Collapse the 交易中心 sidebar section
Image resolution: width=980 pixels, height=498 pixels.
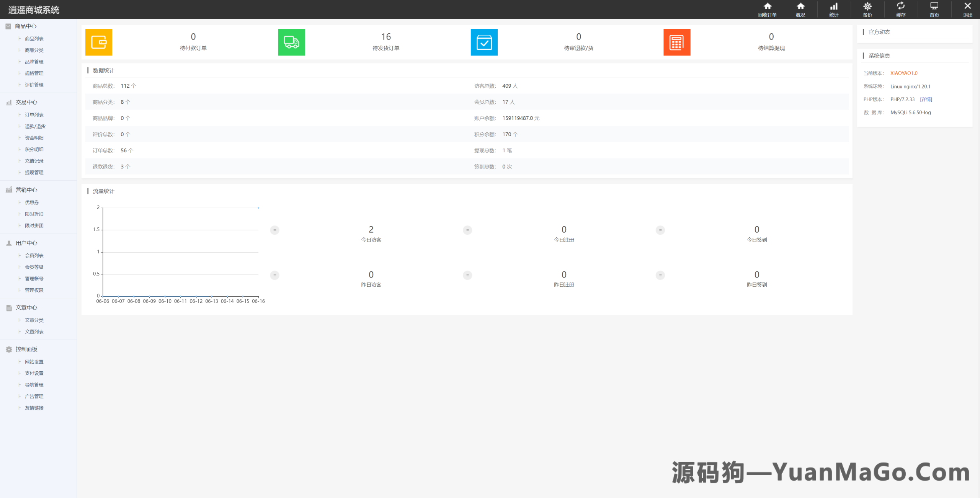(26, 102)
